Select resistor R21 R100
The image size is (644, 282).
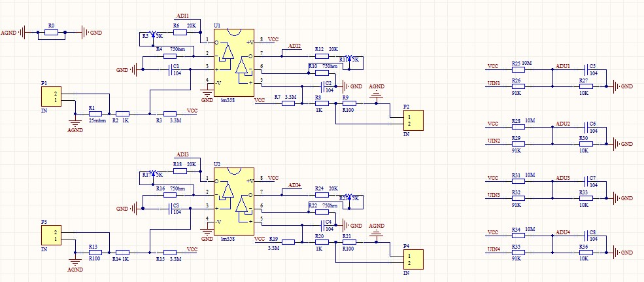tap(349, 242)
